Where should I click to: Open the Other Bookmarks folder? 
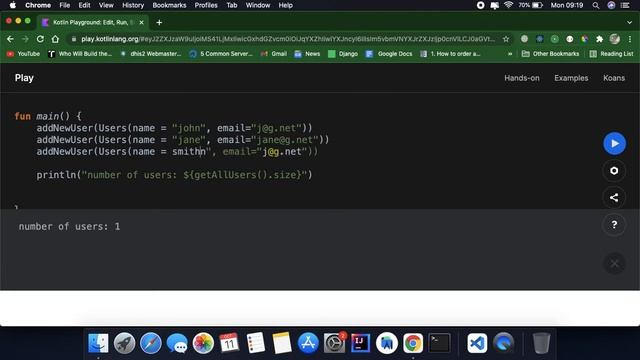tap(551, 54)
